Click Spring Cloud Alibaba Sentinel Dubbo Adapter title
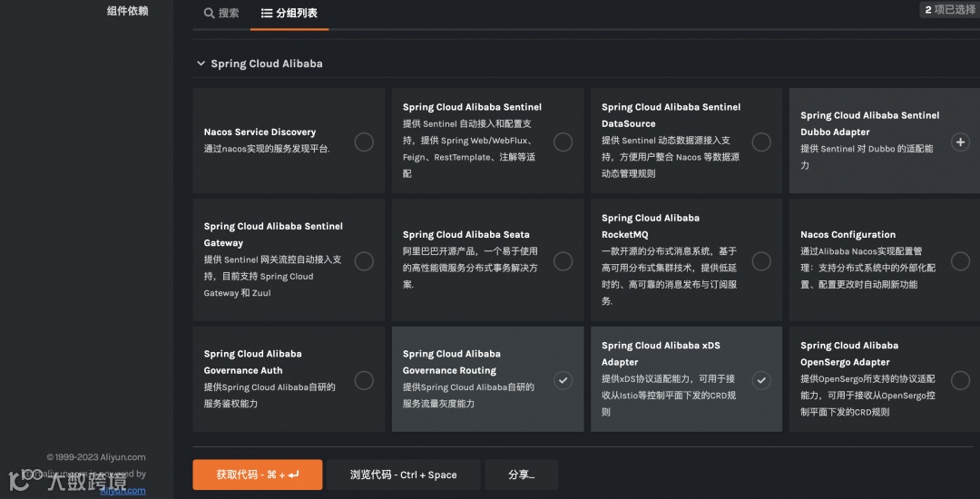Screen dimensions: 980x499 (x=869, y=123)
